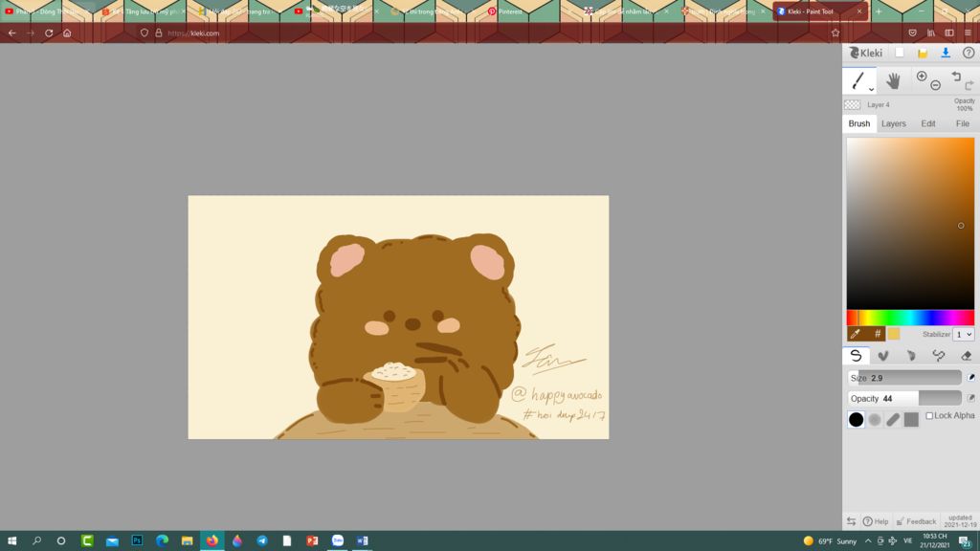
Task: Toggle pressure sensitivity for Size
Action: (970, 377)
